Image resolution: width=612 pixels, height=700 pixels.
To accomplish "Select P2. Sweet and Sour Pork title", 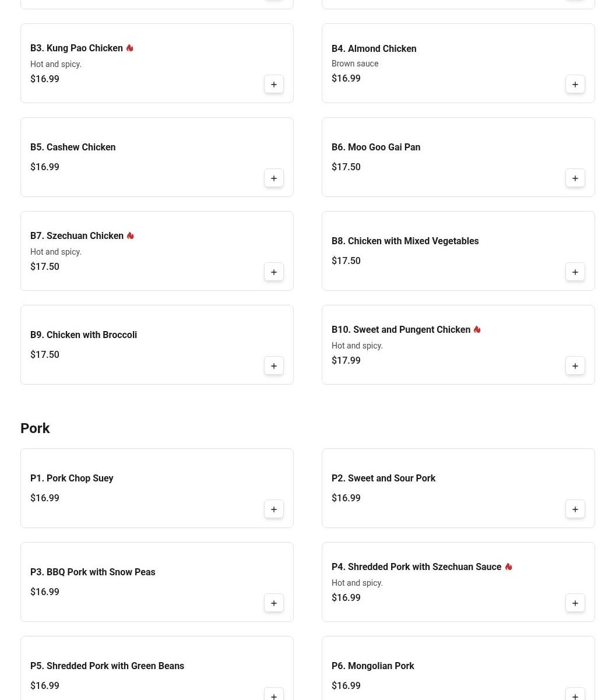I will [x=384, y=479].
